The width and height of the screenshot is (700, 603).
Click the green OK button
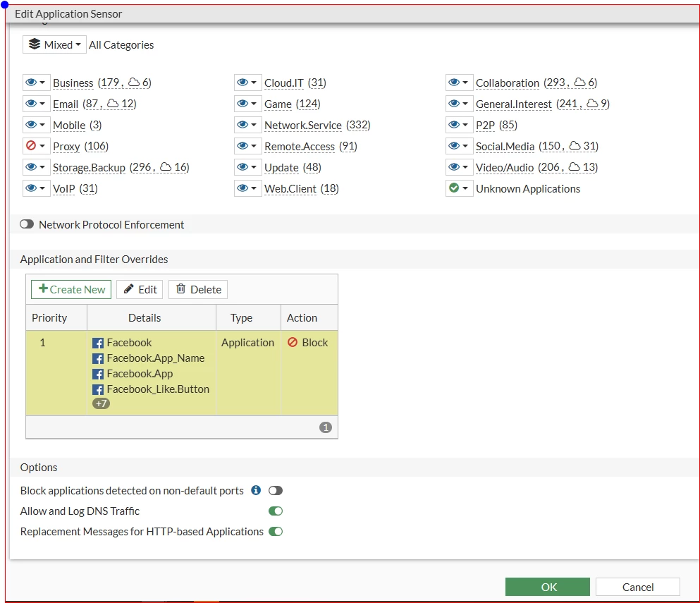point(547,587)
